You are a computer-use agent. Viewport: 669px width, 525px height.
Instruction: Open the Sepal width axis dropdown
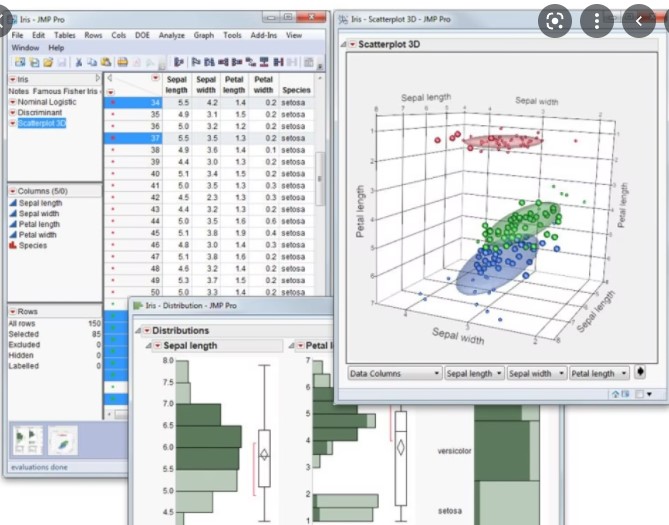537,373
